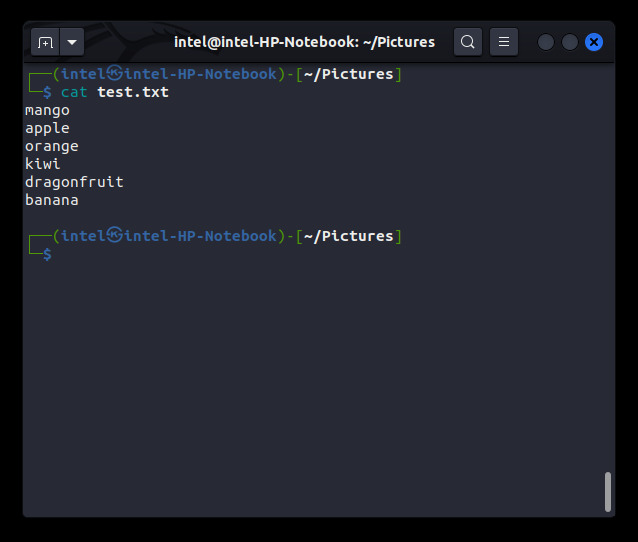Expand the new tab dropdown arrow
This screenshot has height=542, width=638.
(72, 42)
